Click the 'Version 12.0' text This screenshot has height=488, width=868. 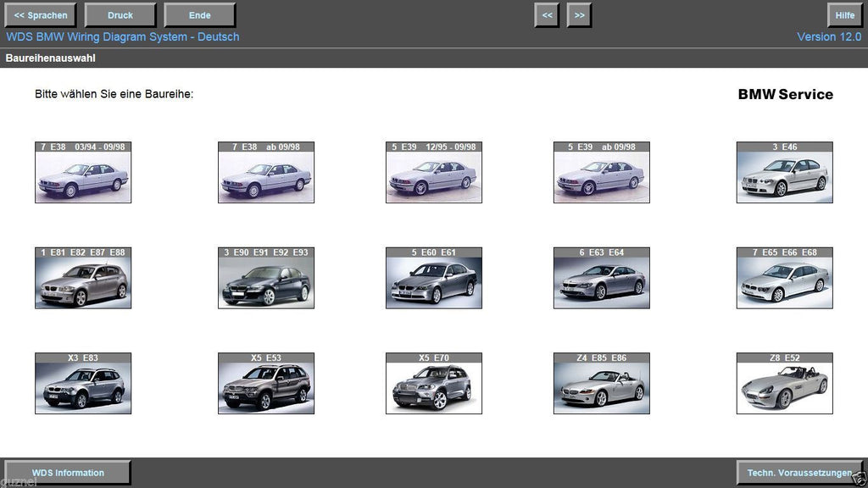point(829,37)
